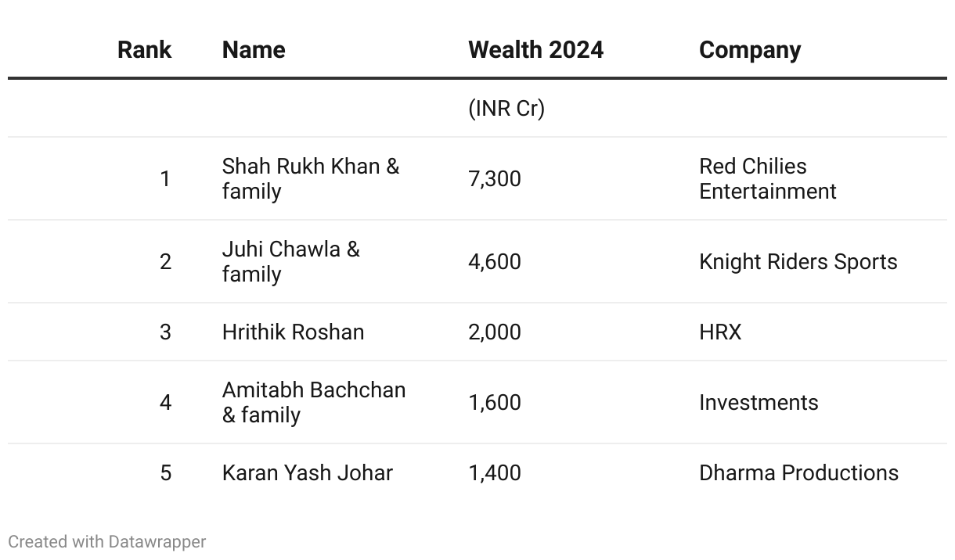This screenshot has width=955, height=560.
Task: Select the 4,600 wealth value
Action: click(x=494, y=261)
